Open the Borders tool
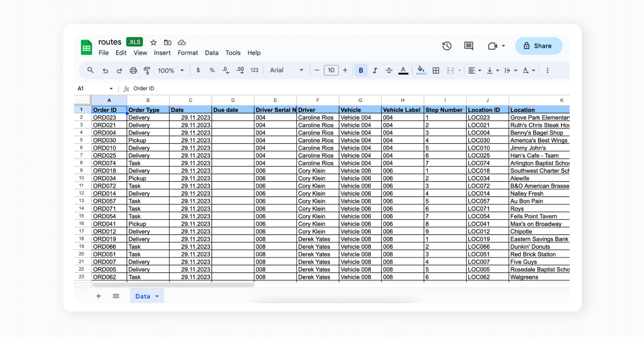Image resolution: width=644 pixels, height=337 pixels. coord(436,70)
